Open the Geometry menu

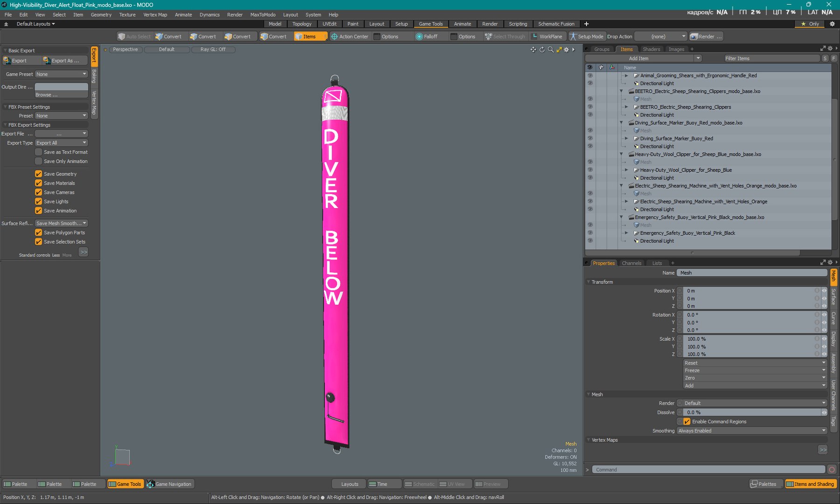click(101, 14)
